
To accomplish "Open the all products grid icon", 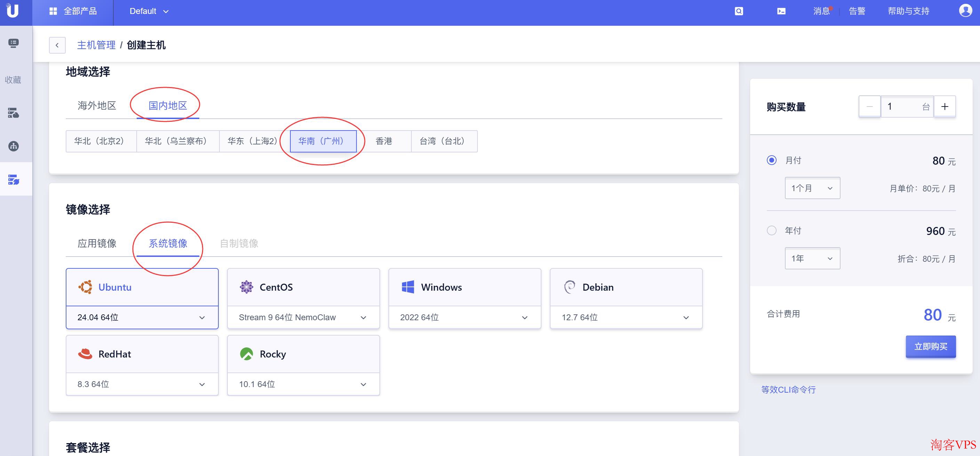I will [53, 11].
